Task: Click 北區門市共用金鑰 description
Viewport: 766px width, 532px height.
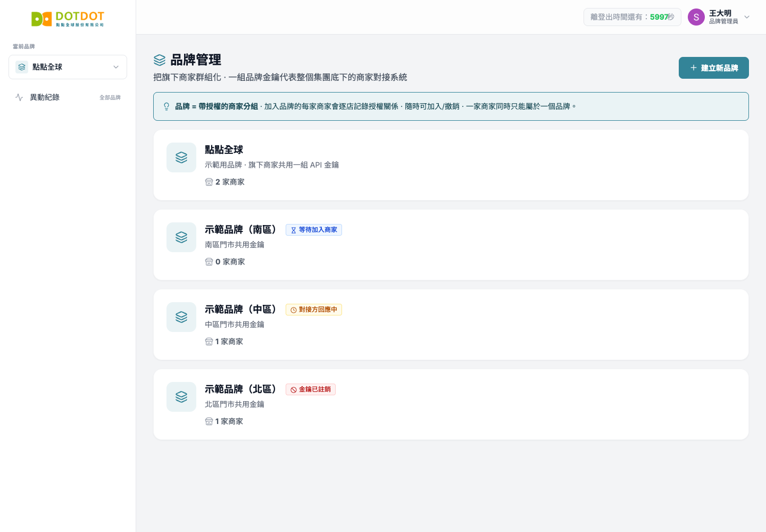Action: coord(235,404)
